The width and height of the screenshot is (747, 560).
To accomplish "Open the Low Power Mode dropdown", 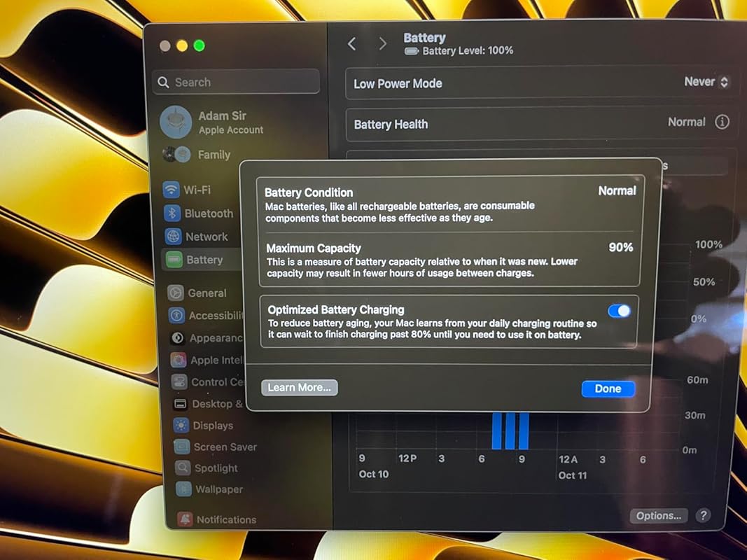I will [x=706, y=82].
